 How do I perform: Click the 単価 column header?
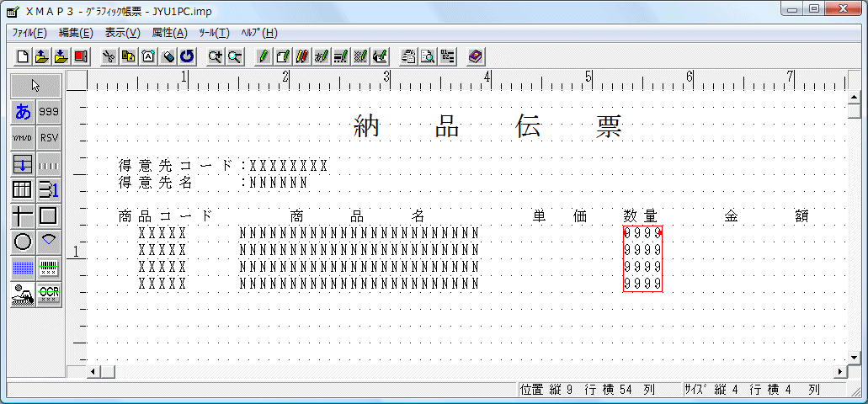(560, 216)
